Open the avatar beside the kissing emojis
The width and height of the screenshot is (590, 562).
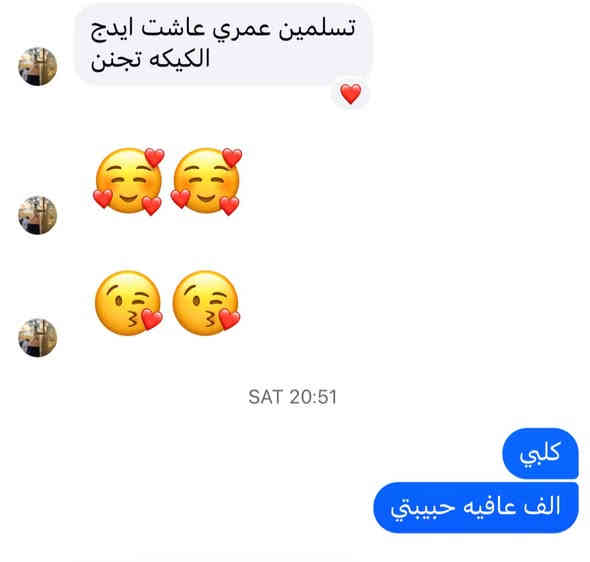point(38,337)
